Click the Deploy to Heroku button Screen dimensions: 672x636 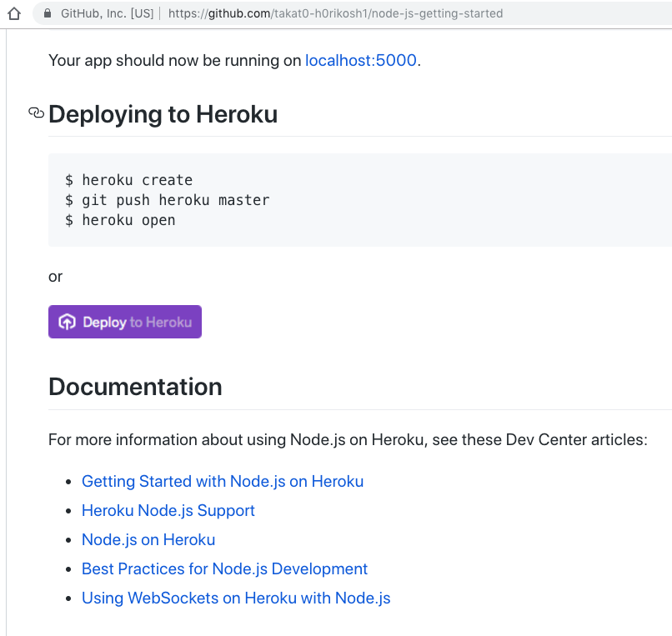(x=125, y=322)
